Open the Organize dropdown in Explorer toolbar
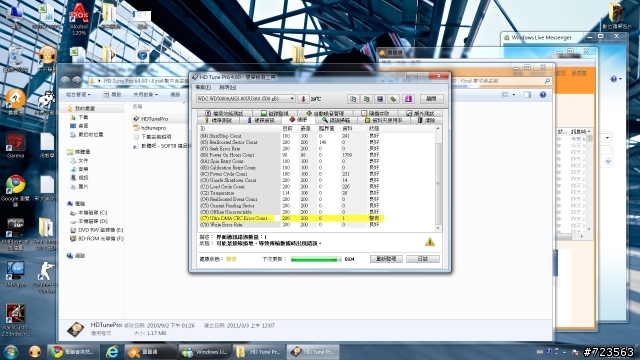Image resolution: width=640 pixels, height=360 pixels. pyautogui.click(x=78, y=95)
